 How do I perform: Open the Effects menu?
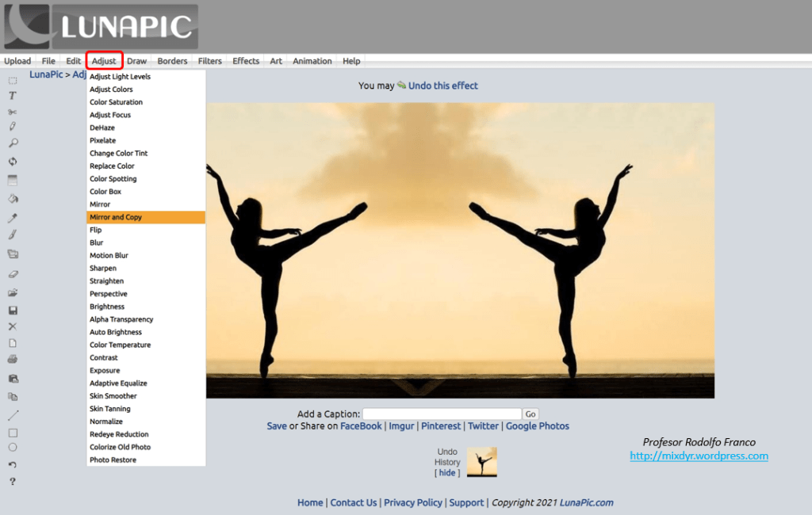pyautogui.click(x=246, y=61)
